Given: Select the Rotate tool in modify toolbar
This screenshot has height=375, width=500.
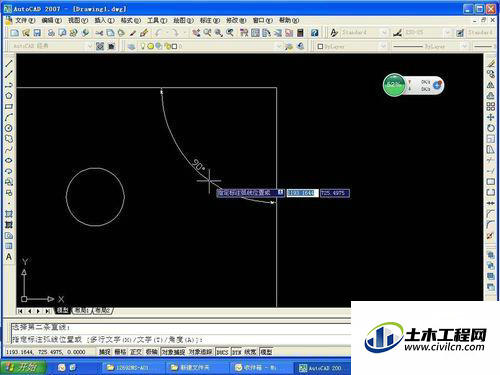Looking at the screenshot, I should [x=490, y=128].
